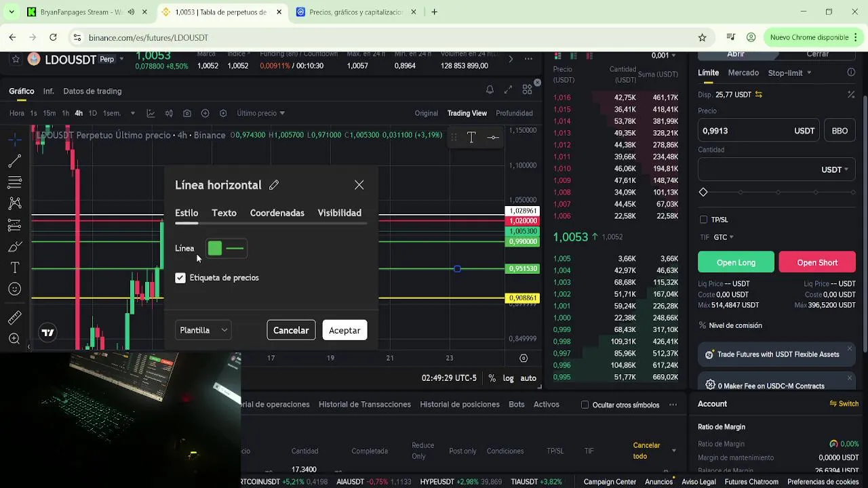The height and width of the screenshot is (488, 868).
Task: Select the brush drawing tool
Action: [x=14, y=247]
